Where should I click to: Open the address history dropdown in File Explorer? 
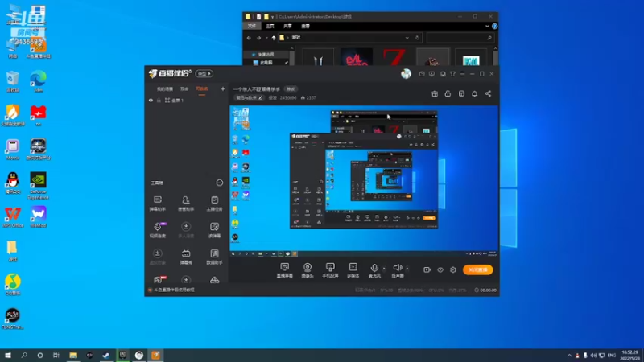pyautogui.click(x=407, y=38)
